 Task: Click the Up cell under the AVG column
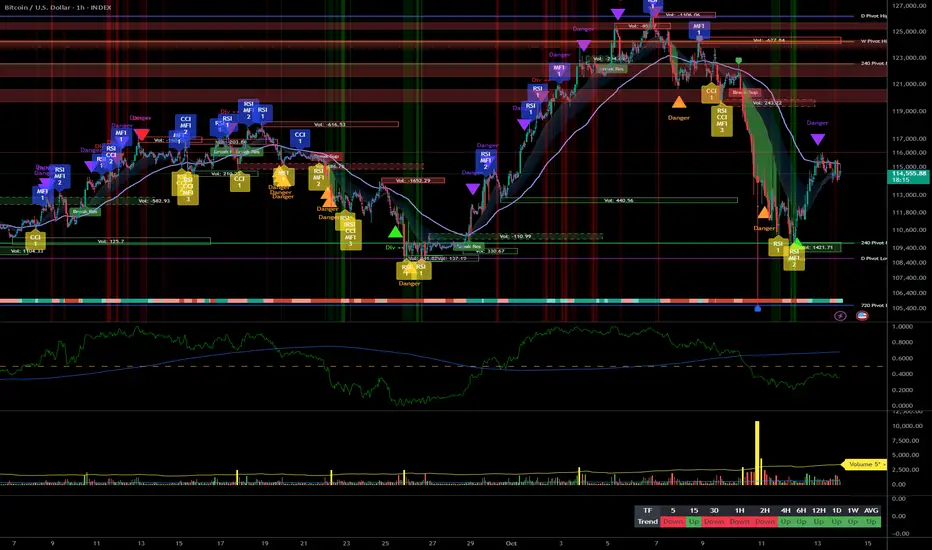(871, 521)
